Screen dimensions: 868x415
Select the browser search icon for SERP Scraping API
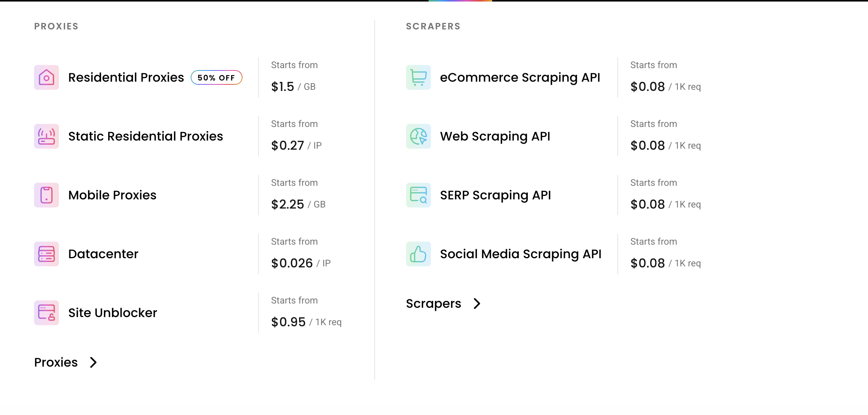pyautogui.click(x=418, y=195)
